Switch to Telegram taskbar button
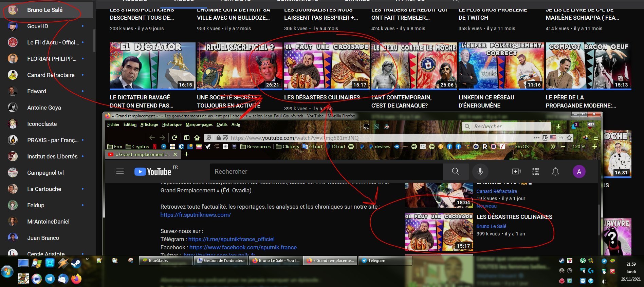Screen dimensions: 644x287 [385, 261]
